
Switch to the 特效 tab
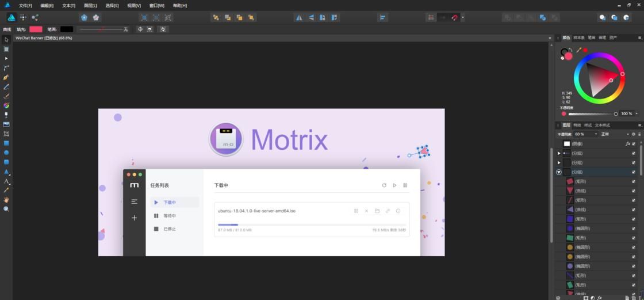pyautogui.click(x=577, y=125)
